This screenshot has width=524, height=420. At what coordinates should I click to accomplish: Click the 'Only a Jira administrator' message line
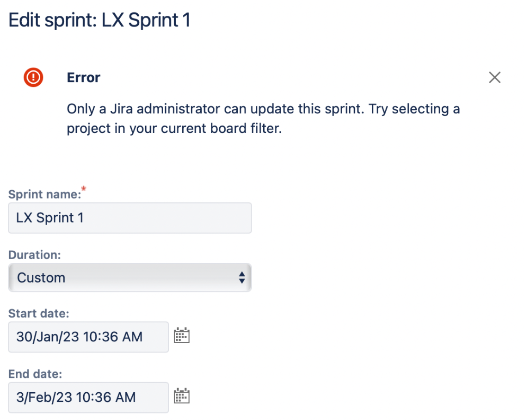click(263, 109)
